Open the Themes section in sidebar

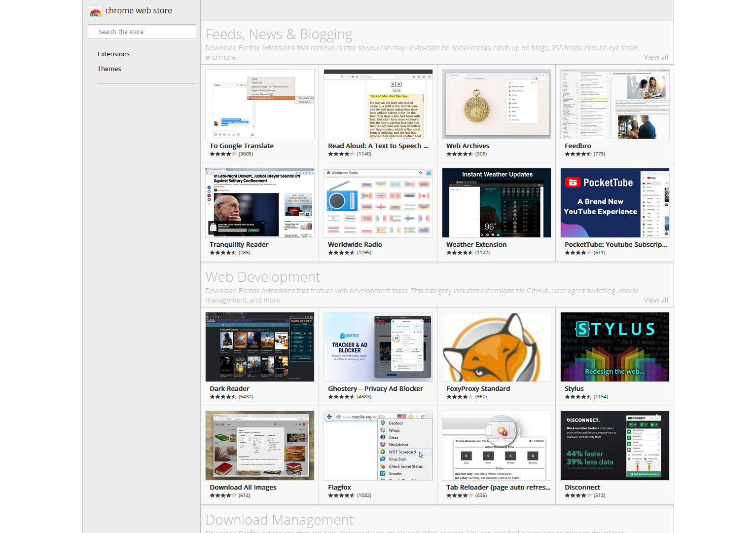[x=109, y=69]
